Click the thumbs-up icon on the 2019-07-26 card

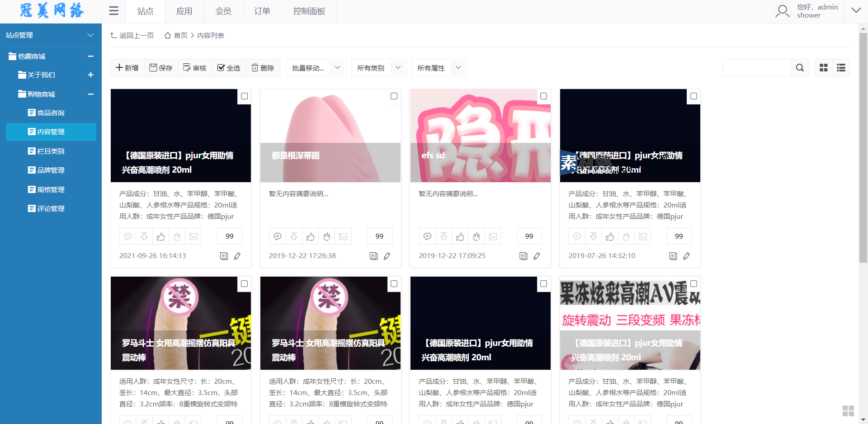pos(610,236)
